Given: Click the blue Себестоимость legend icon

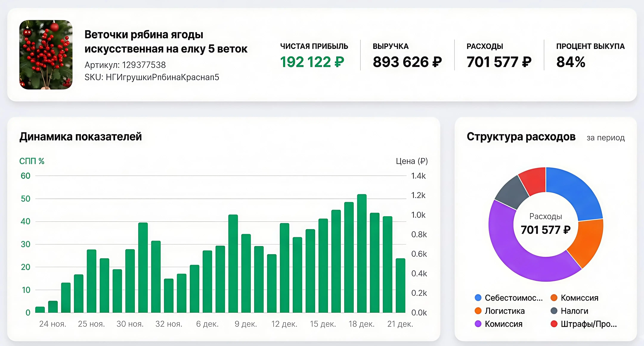Looking at the screenshot, I should tap(478, 298).
